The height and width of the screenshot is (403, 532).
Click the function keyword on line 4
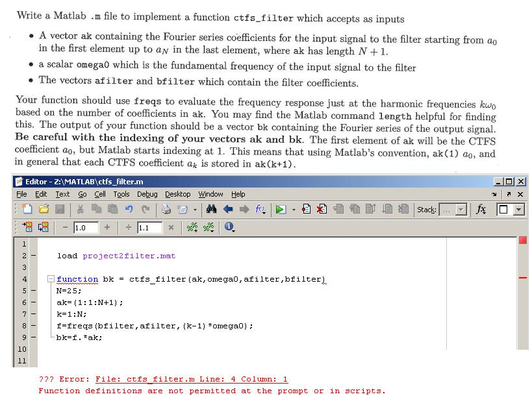click(77, 279)
